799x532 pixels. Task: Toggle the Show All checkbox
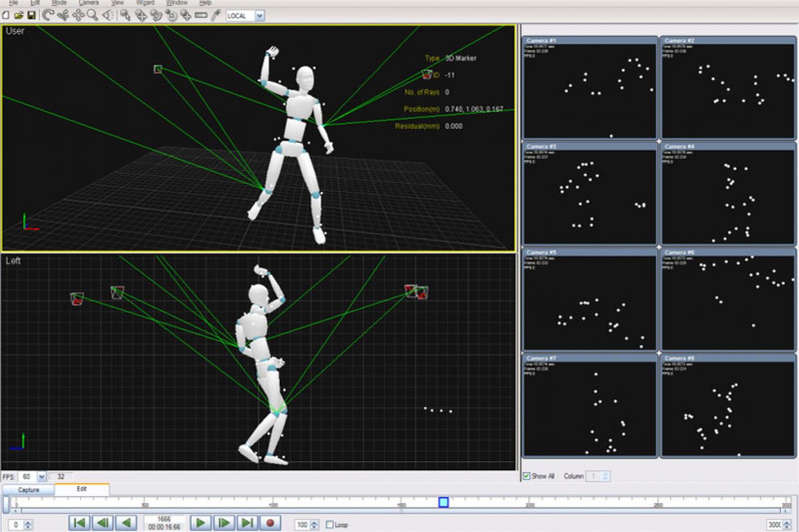527,476
